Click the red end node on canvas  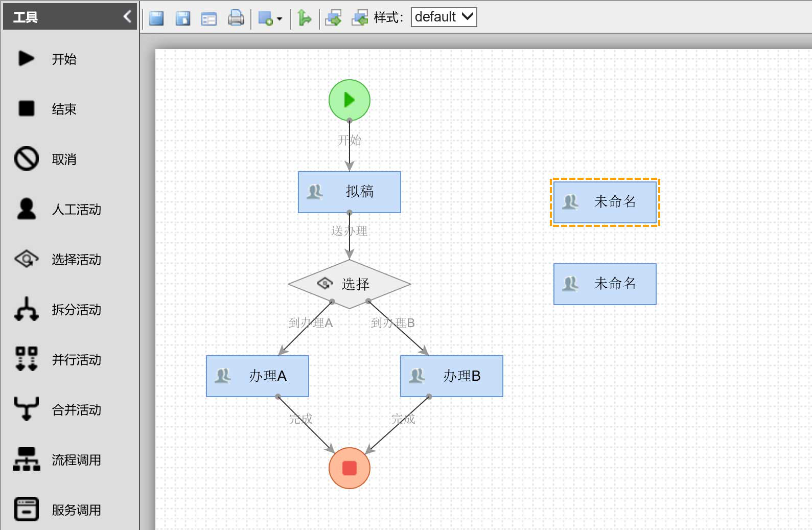tap(350, 468)
